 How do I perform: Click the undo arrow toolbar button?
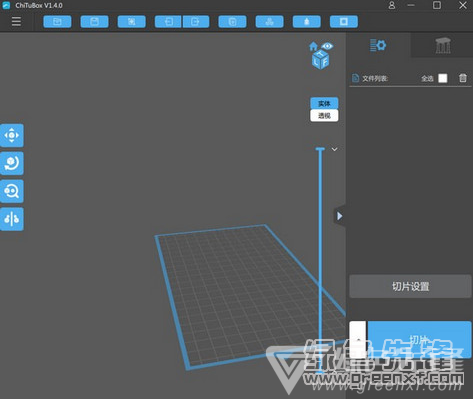coord(168,22)
